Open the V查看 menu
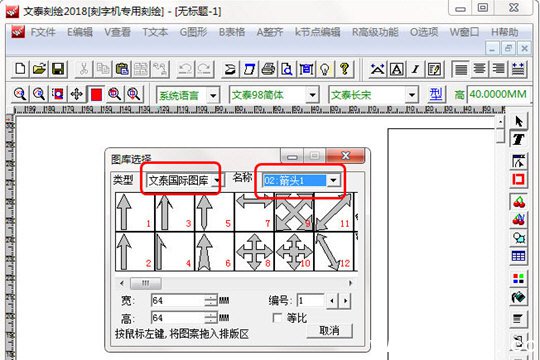 (117, 32)
